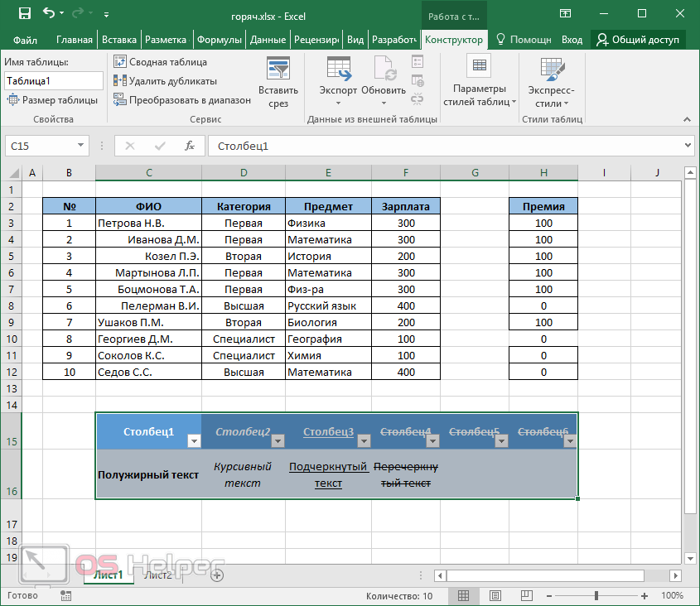Open the Insert Slicer tool (Вставить срез)
The image size is (700, 606).
point(278,83)
